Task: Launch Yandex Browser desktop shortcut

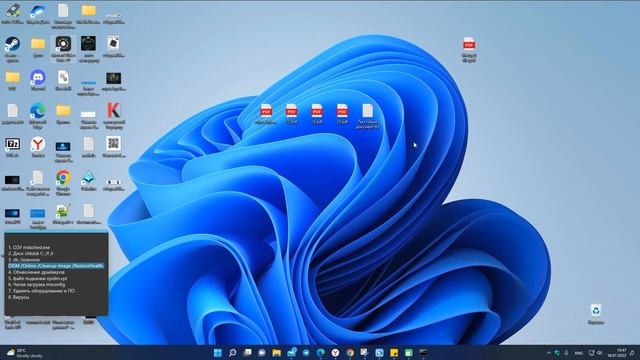Action: click(38, 144)
